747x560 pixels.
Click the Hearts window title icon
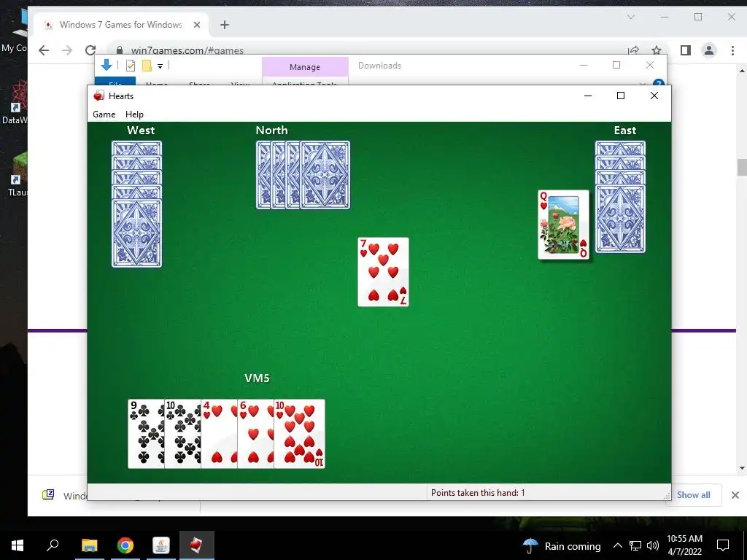coord(98,96)
